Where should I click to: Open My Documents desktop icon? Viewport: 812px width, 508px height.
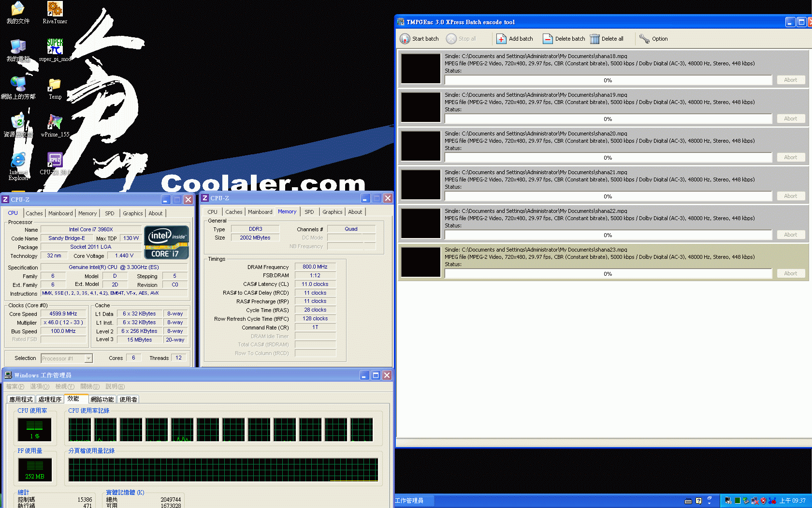tap(18, 9)
